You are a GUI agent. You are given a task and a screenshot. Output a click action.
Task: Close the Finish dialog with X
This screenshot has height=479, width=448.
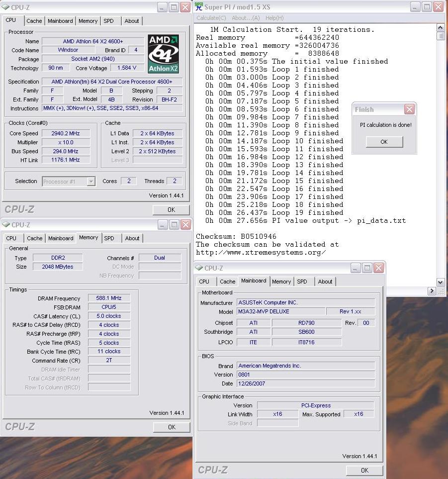pyautogui.click(x=409, y=109)
